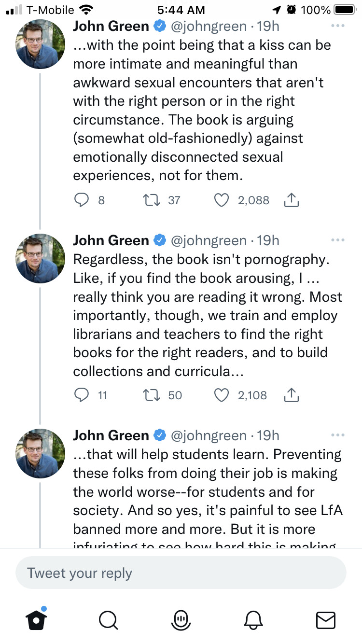Tap John Green's name on the first tweet

click(111, 26)
